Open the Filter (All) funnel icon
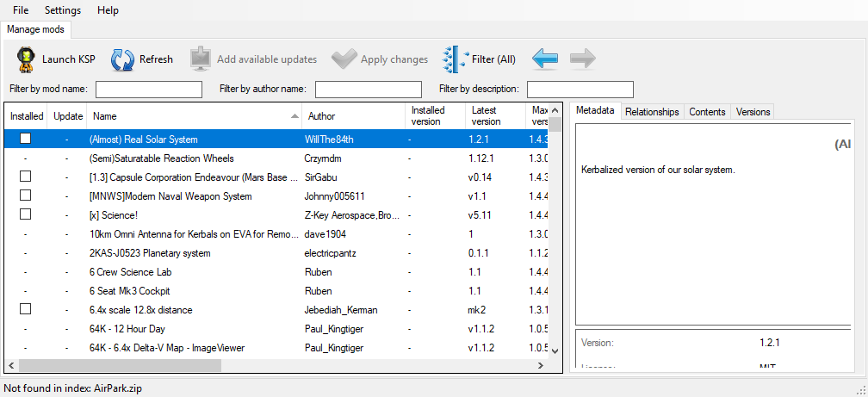 point(454,59)
